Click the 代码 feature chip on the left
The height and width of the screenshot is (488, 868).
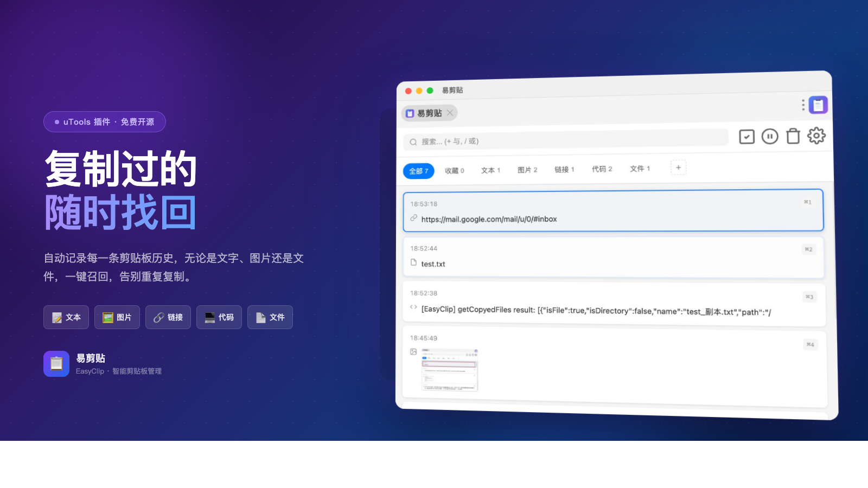point(219,317)
